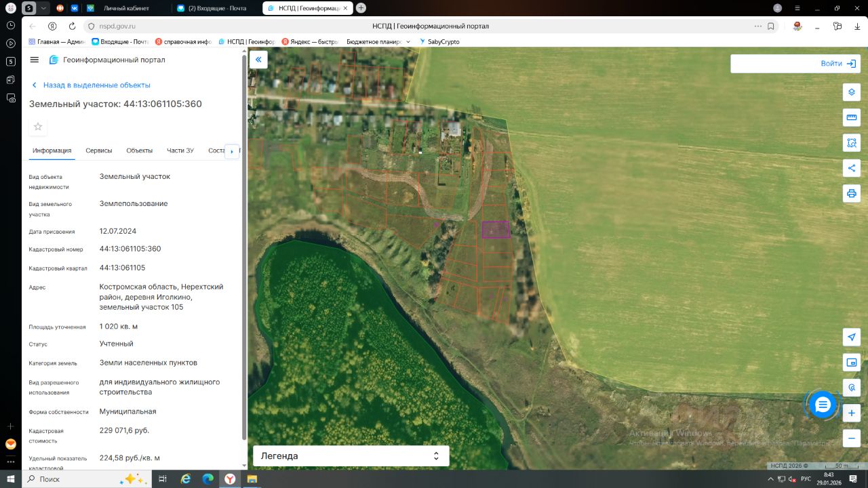
Task: Select the ruler measurement tool
Action: tap(852, 117)
